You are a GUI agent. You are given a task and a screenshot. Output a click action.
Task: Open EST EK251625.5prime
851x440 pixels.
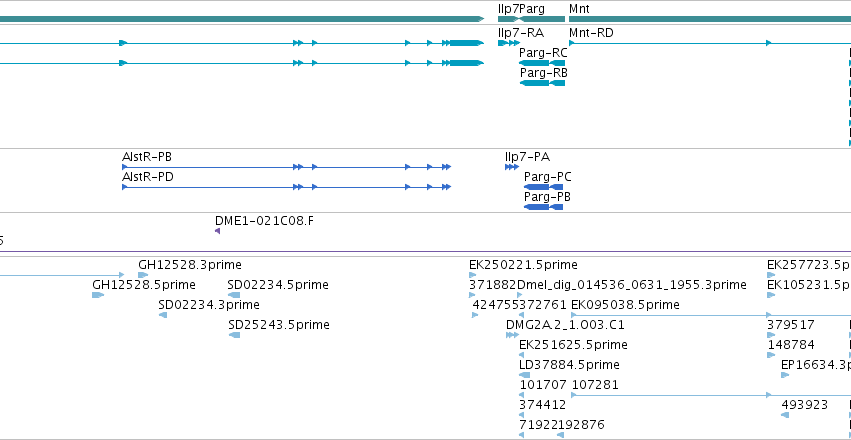(x=522, y=355)
